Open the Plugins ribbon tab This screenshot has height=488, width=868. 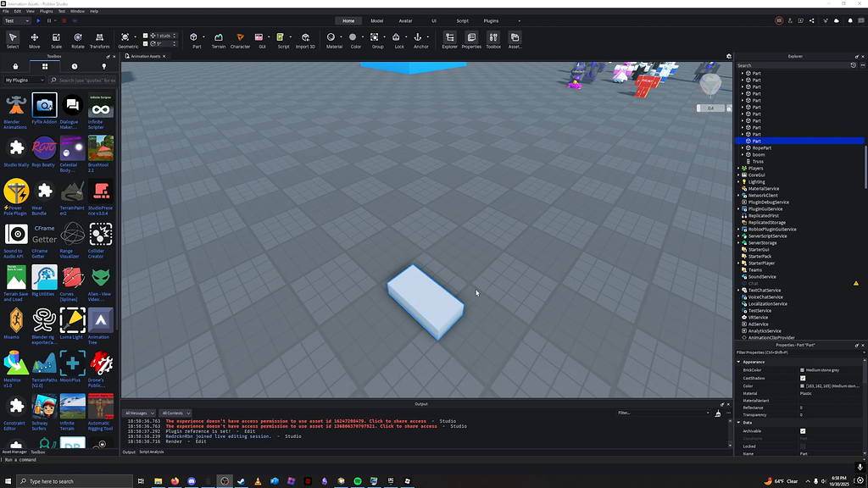pos(491,21)
